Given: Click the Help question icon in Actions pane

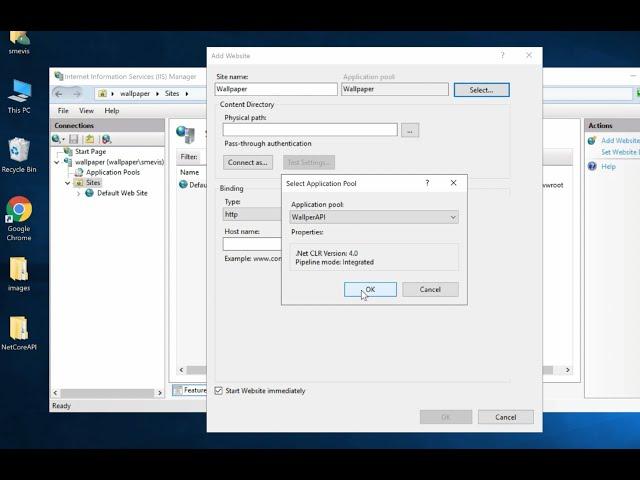Looking at the screenshot, I should pyautogui.click(x=592, y=167).
